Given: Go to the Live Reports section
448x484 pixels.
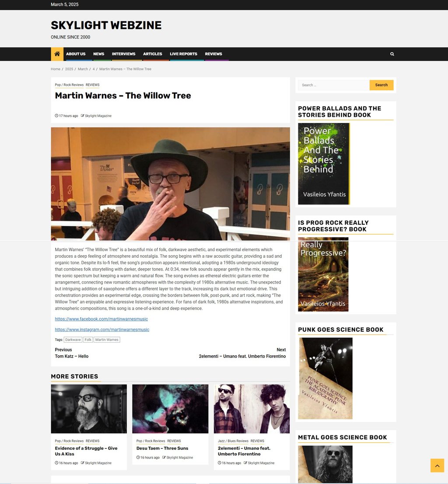Looking at the screenshot, I should 183,54.
